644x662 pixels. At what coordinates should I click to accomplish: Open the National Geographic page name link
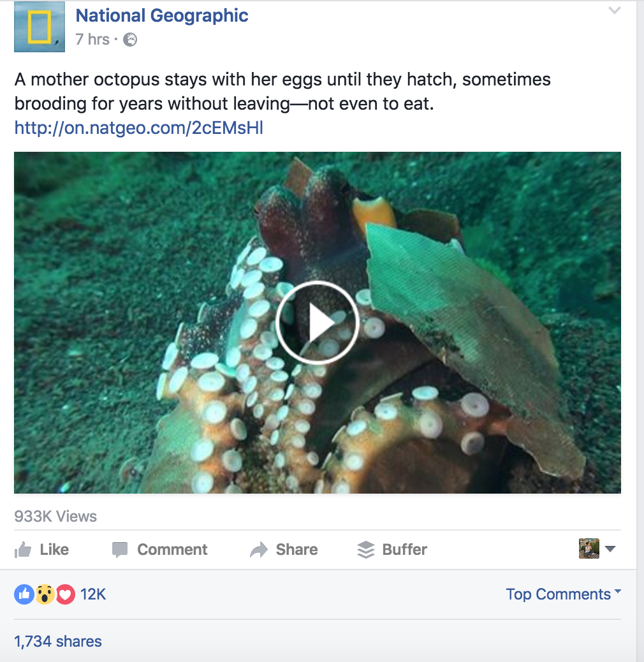(x=162, y=16)
